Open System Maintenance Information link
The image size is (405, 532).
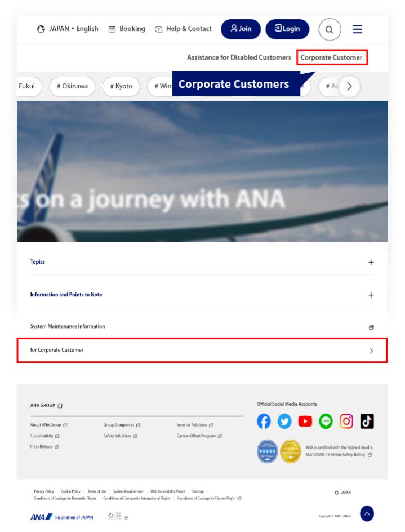(202, 326)
